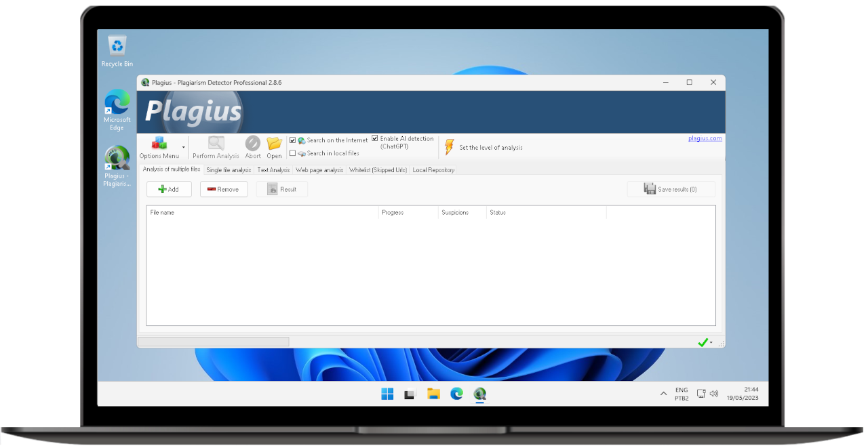Switch to the Single file analysis tab
Viewport: 868px width, 448px height.
pyautogui.click(x=229, y=169)
